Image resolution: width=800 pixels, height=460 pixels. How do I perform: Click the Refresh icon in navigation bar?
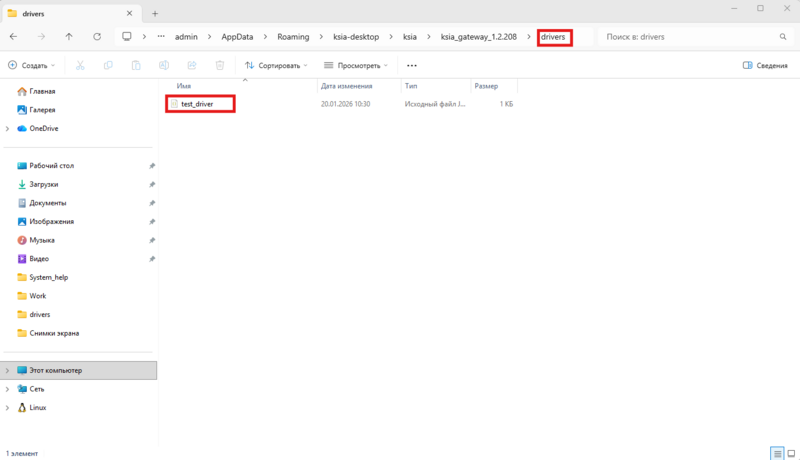(97, 36)
